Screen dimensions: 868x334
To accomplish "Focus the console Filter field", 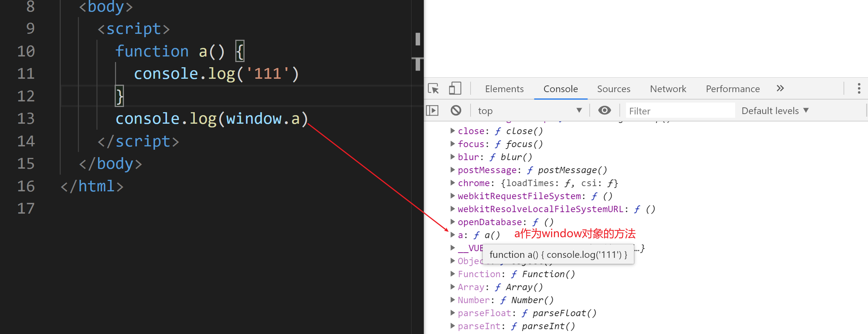I will coord(680,111).
